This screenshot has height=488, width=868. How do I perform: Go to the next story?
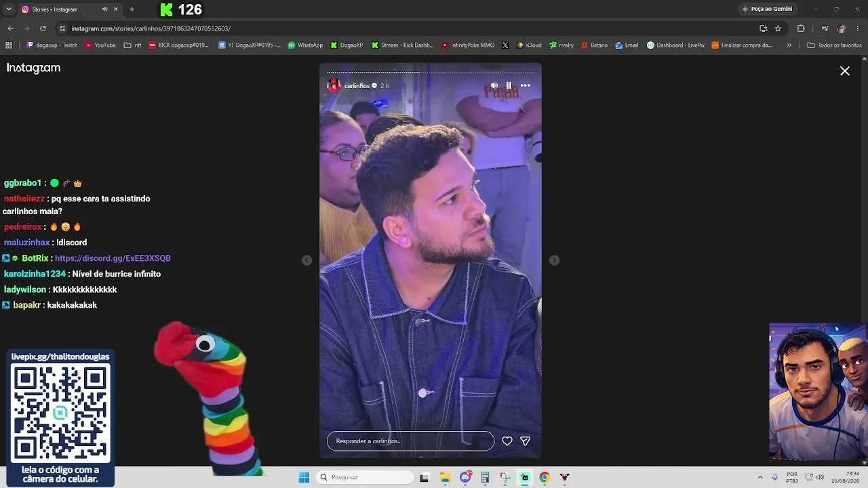coord(554,260)
